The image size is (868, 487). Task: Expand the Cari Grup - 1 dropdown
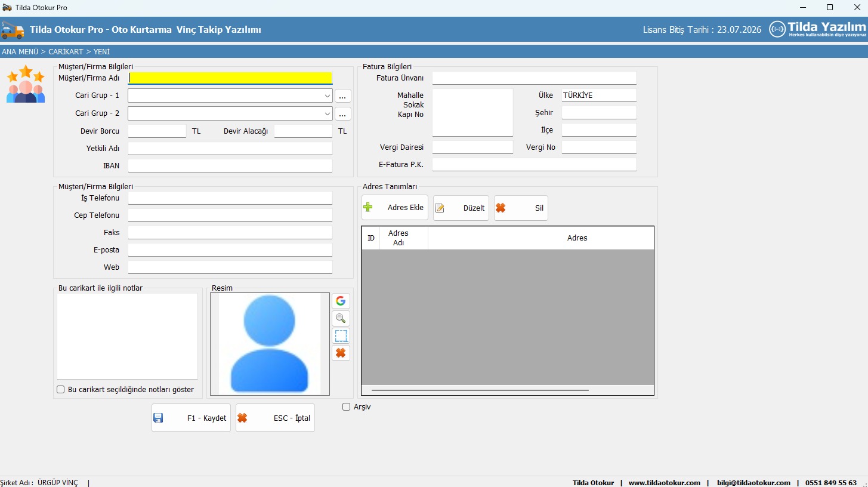327,96
